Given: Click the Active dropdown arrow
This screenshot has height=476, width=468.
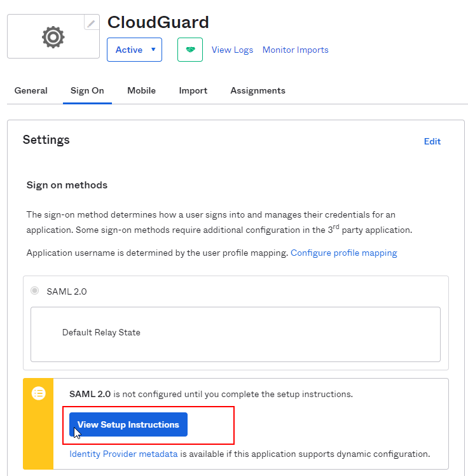Looking at the screenshot, I should pos(153,50).
